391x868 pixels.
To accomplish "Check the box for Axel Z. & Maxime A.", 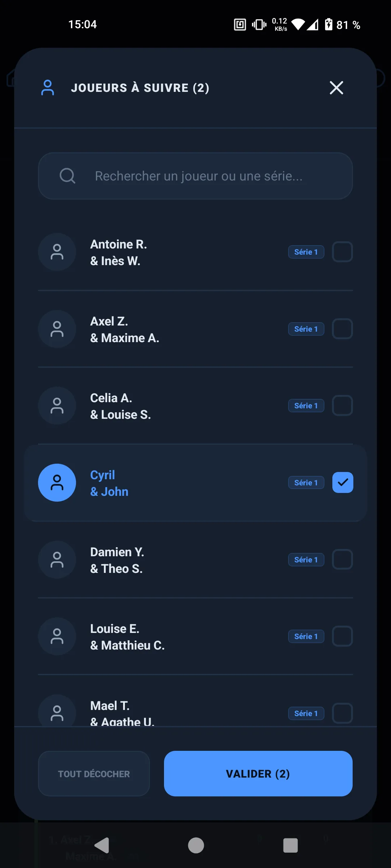I will click(342, 329).
